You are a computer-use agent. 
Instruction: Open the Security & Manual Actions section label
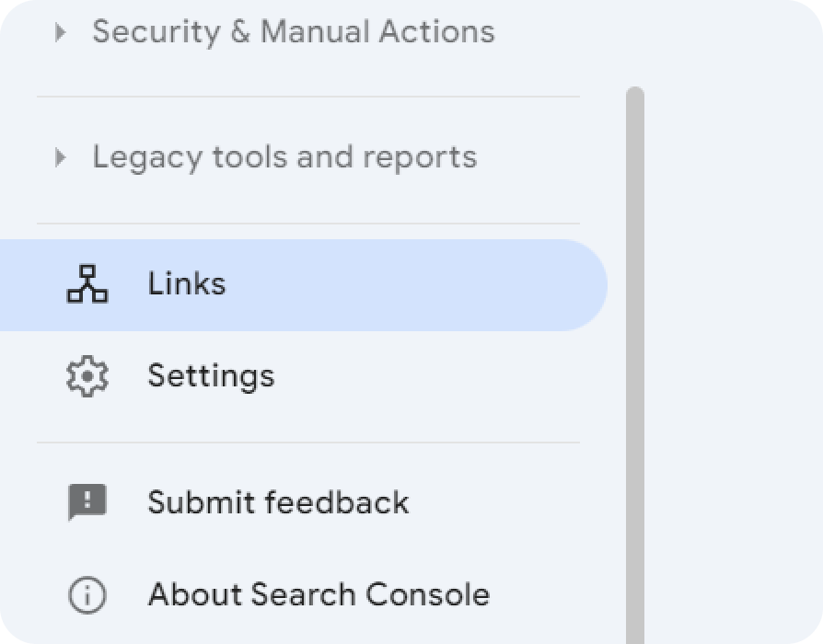coord(294,31)
